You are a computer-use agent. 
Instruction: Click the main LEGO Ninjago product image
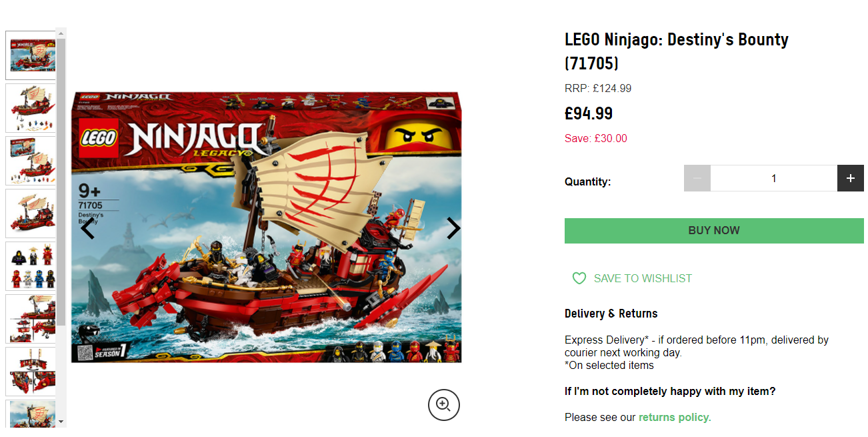tap(266, 228)
